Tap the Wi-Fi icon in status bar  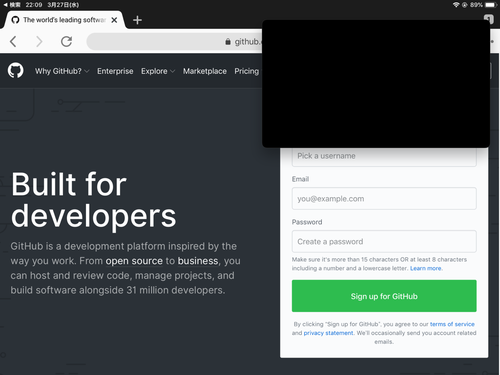coord(456,5)
